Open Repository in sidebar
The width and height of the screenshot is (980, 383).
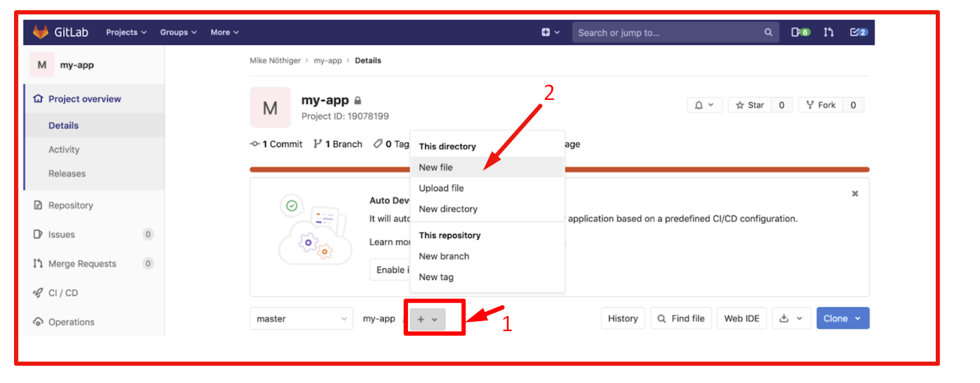70,205
